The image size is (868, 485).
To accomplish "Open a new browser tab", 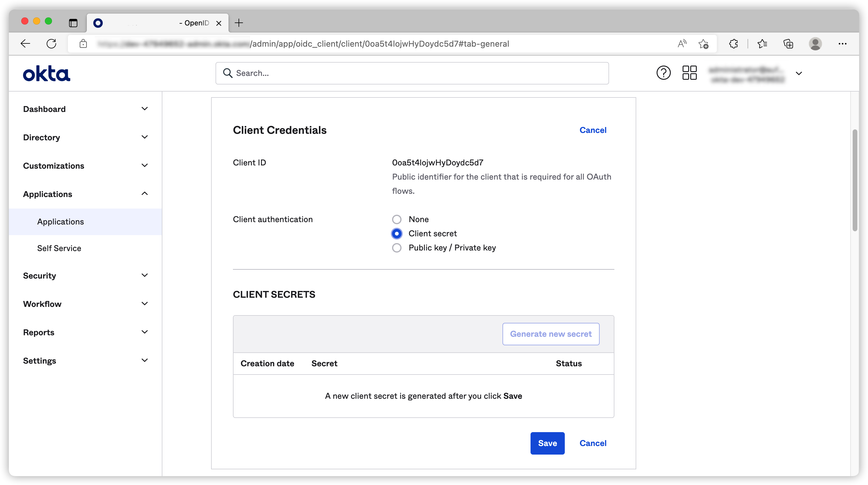I will pos(239,23).
